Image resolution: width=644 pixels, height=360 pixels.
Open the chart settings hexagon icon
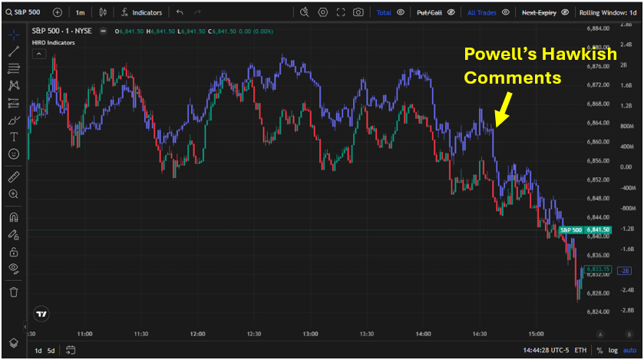coord(322,12)
